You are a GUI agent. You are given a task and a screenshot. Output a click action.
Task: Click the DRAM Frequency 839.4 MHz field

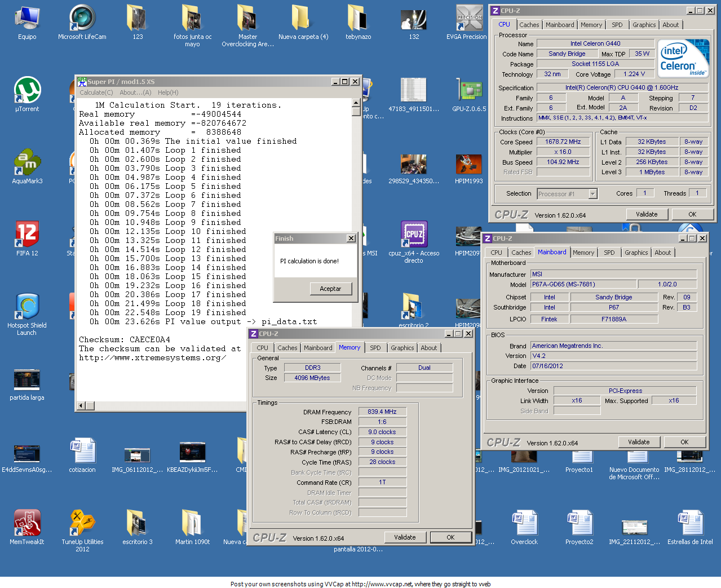382,412
